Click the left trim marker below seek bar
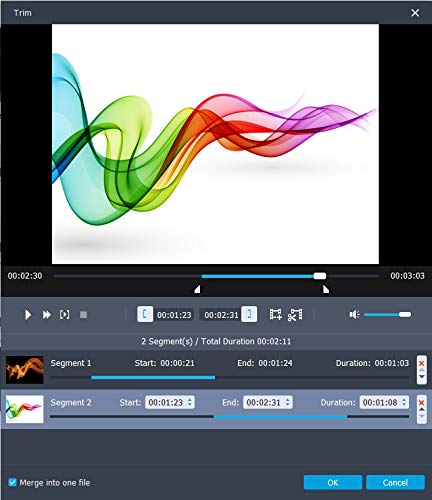Screen dimensions: 432x500 (197, 289)
